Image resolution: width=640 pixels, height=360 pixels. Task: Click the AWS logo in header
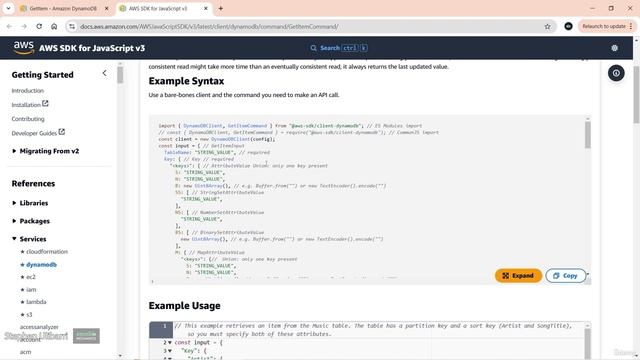[23, 47]
